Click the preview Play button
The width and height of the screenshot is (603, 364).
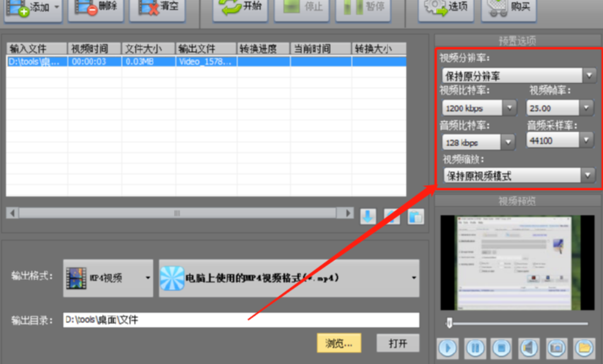tap(447, 348)
